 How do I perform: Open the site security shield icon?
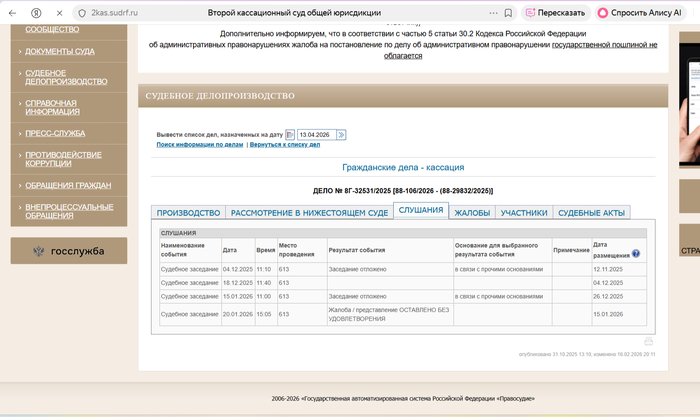pyautogui.click(x=84, y=13)
